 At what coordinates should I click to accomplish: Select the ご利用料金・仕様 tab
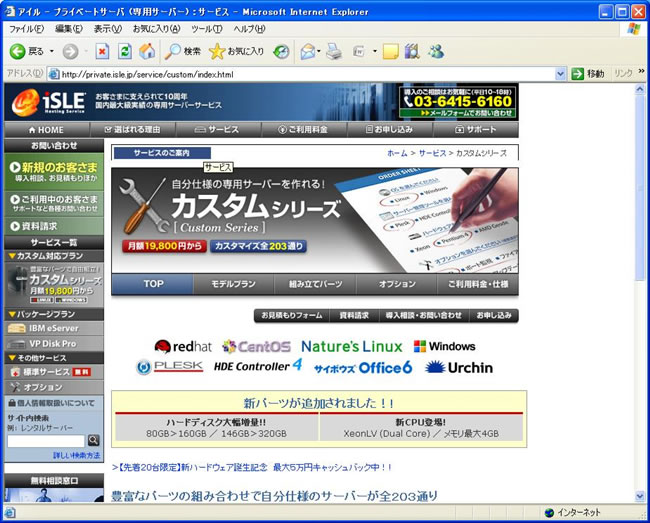click(478, 284)
